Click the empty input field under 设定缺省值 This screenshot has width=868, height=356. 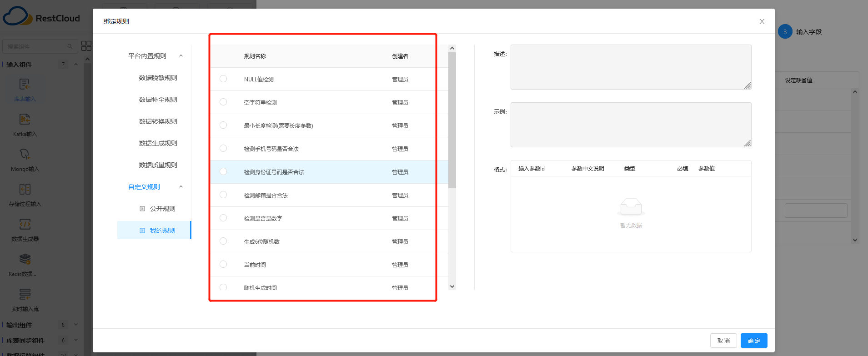point(816,211)
